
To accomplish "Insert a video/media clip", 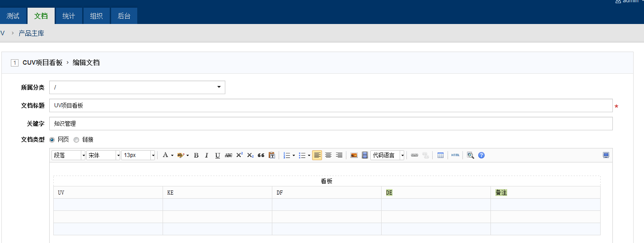I will click(x=365, y=155).
